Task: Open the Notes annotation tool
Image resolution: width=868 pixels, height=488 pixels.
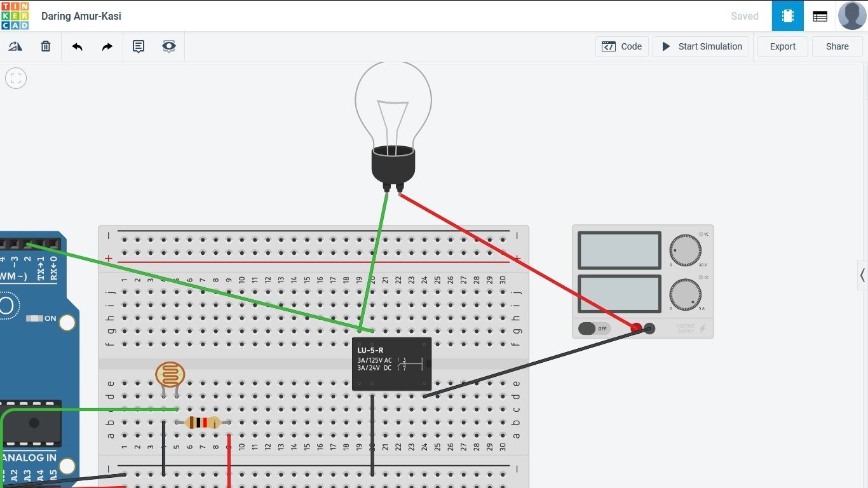Action: 138,46
